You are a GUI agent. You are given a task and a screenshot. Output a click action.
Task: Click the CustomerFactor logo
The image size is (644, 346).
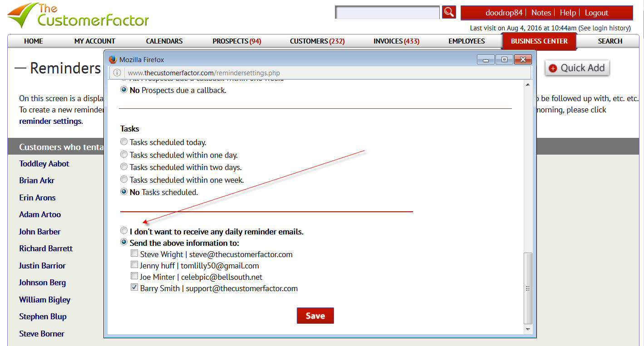[78, 15]
